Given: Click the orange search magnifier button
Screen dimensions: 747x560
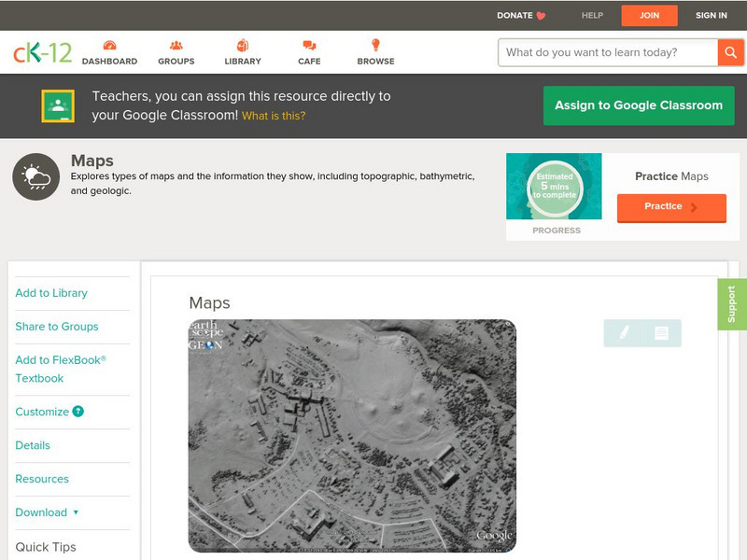Looking at the screenshot, I should [730, 52].
